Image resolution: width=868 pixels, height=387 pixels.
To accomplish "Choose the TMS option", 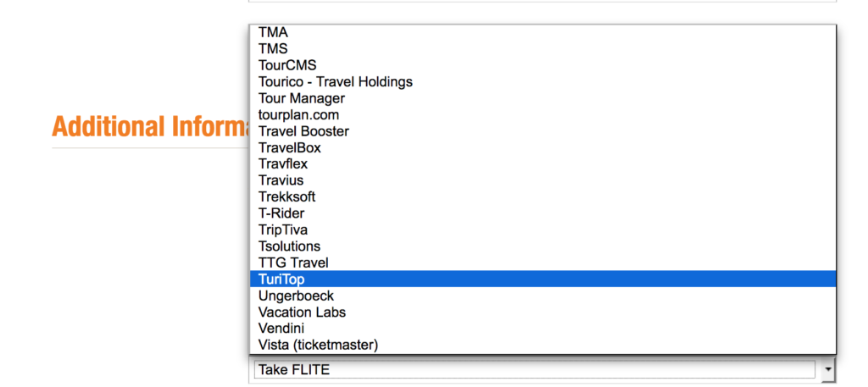I will click(274, 49).
